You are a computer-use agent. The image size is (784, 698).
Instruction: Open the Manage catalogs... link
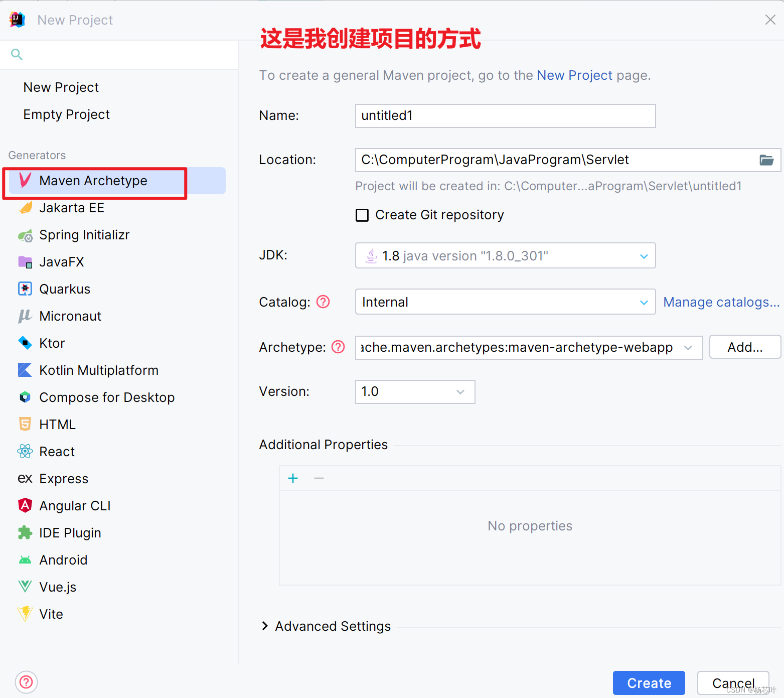tap(721, 302)
